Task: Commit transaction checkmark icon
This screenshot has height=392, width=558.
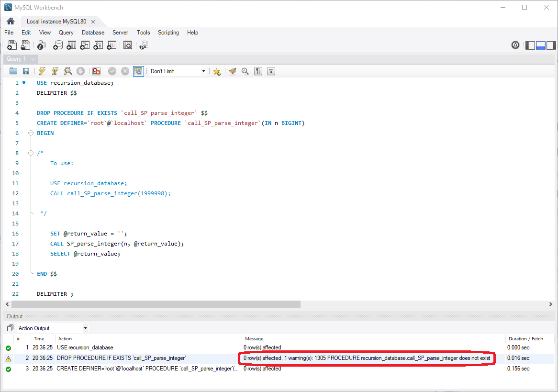Action: pyautogui.click(x=112, y=71)
